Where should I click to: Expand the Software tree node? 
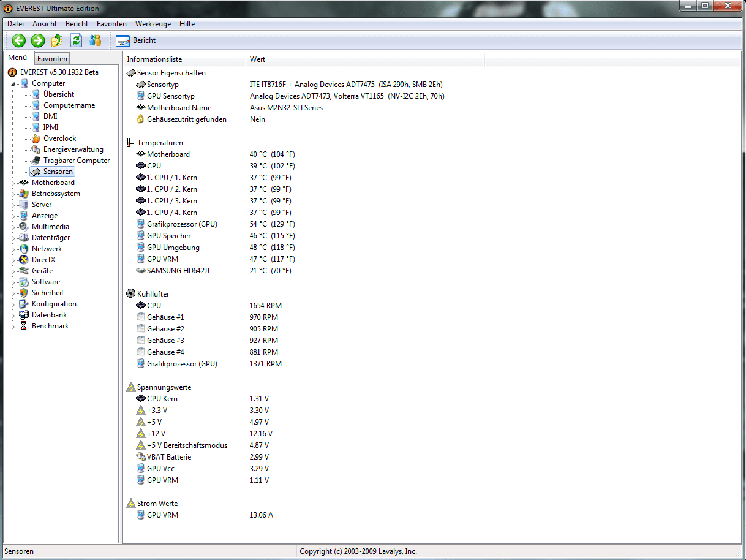pos(13,282)
